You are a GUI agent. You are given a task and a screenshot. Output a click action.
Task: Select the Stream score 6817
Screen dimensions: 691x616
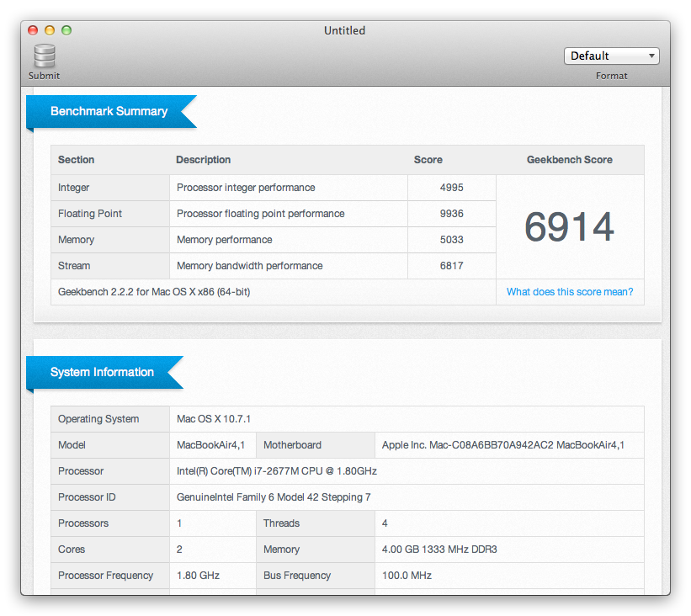pyautogui.click(x=451, y=266)
